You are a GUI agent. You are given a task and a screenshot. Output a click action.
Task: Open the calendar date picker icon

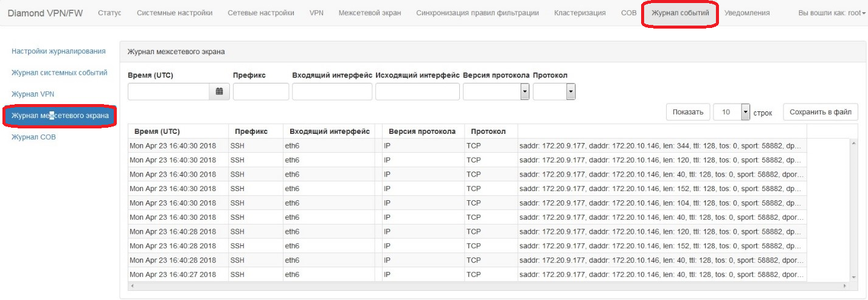tap(219, 92)
